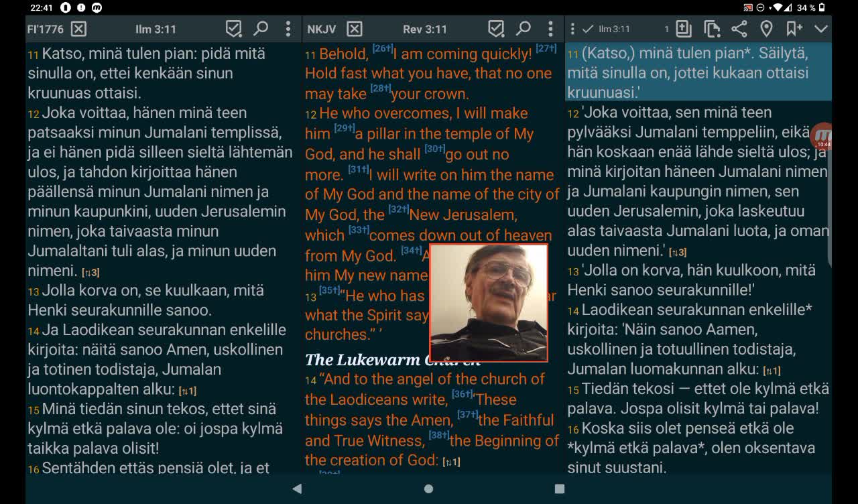The height and width of the screenshot is (504, 858).
Task: Open footnote 36† before 'These things says'
Action: [462, 394]
